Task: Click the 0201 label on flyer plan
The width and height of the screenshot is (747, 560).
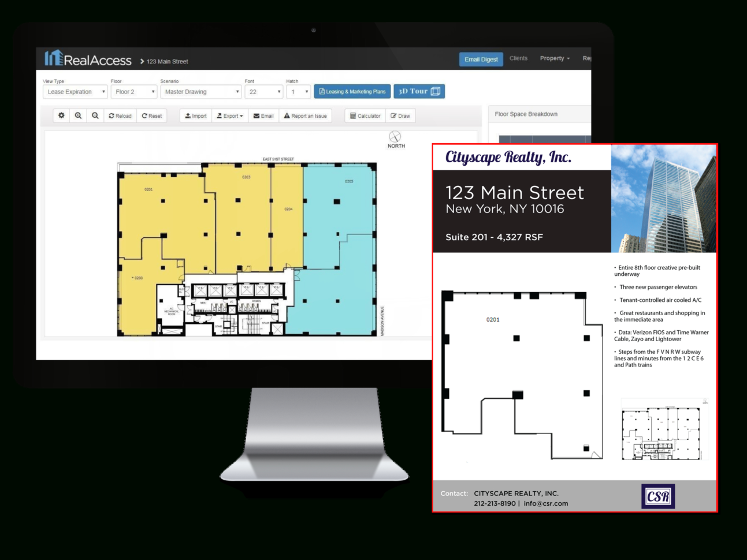Action: coord(493,319)
